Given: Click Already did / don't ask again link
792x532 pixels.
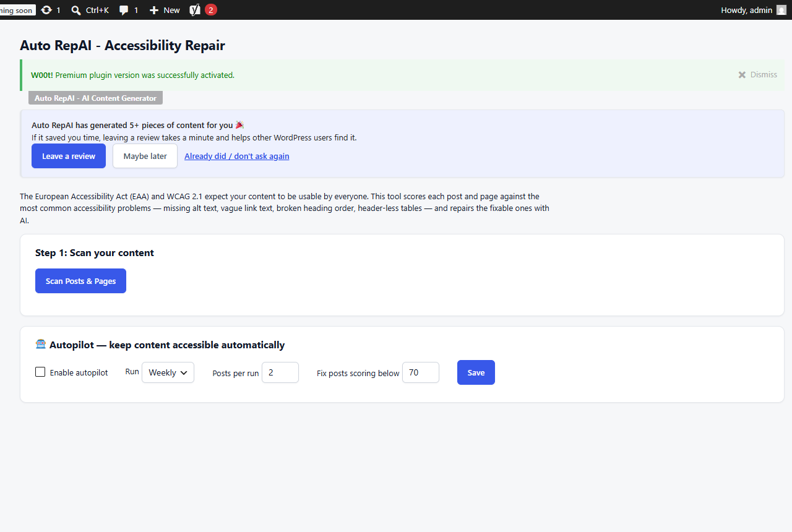Looking at the screenshot, I should click(x=237, y=156).
